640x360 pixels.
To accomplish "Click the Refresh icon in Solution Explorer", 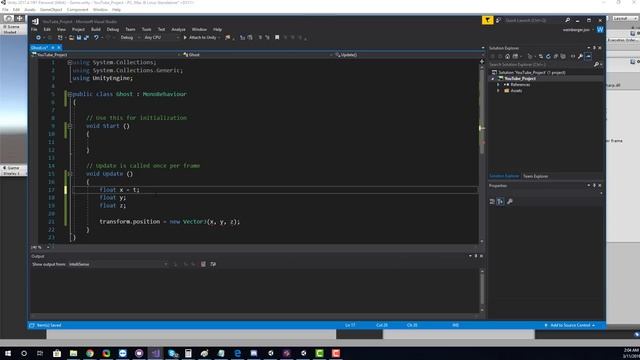I will 548,56.
